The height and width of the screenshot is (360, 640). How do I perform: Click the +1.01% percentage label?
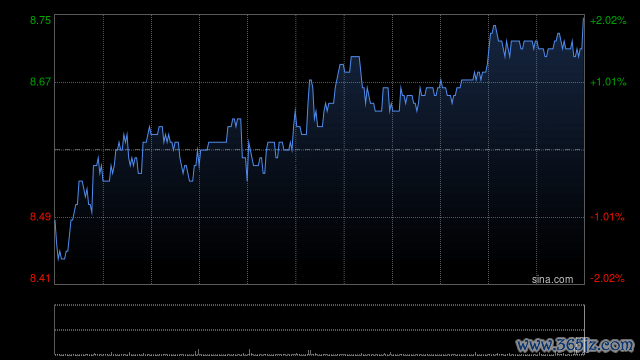[608, 82]
